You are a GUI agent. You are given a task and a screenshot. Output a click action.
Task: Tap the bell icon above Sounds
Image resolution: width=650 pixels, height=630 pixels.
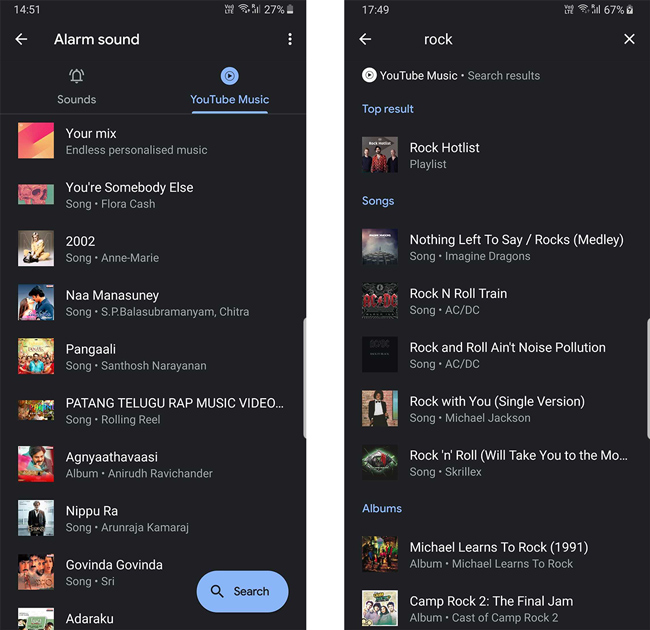[x=77, y=76]
